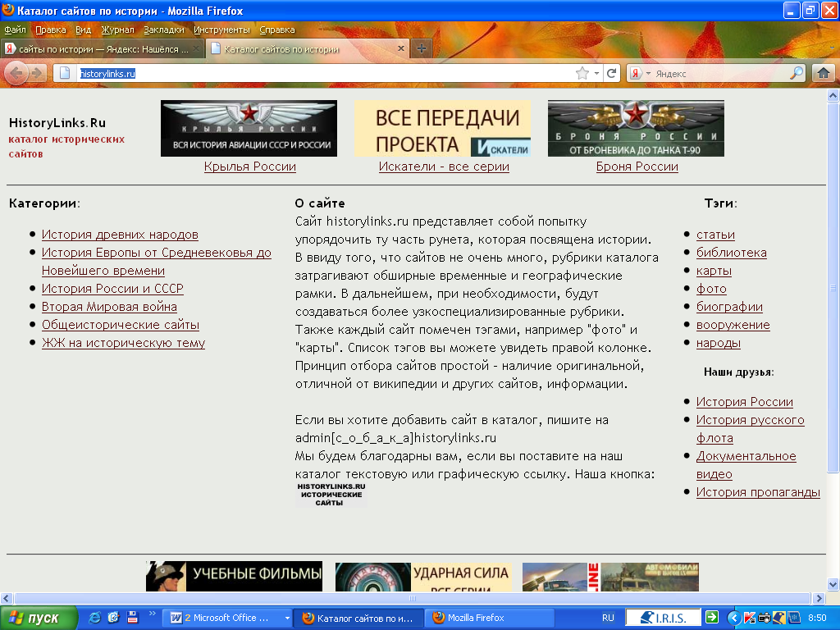The image size is (840, 630).
Task: Expand the bookmark star dropdown arrow
Action: click(x=597, y=73)
